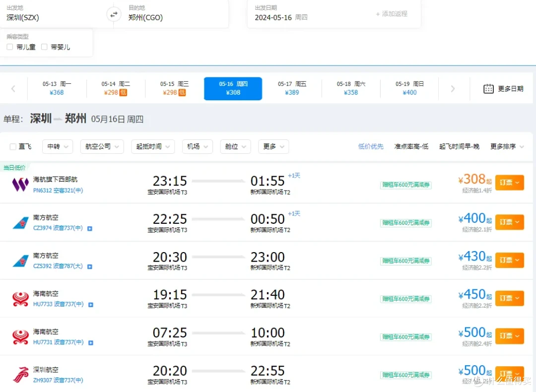Expand the 航空公司 filter dropdown
536x392 pixels.
click(x=102, y=146)
